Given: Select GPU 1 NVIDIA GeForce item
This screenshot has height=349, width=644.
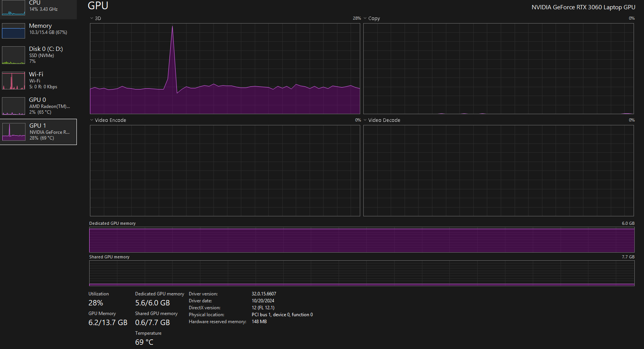Looking at the screenshot, I should tap(39, 132).
